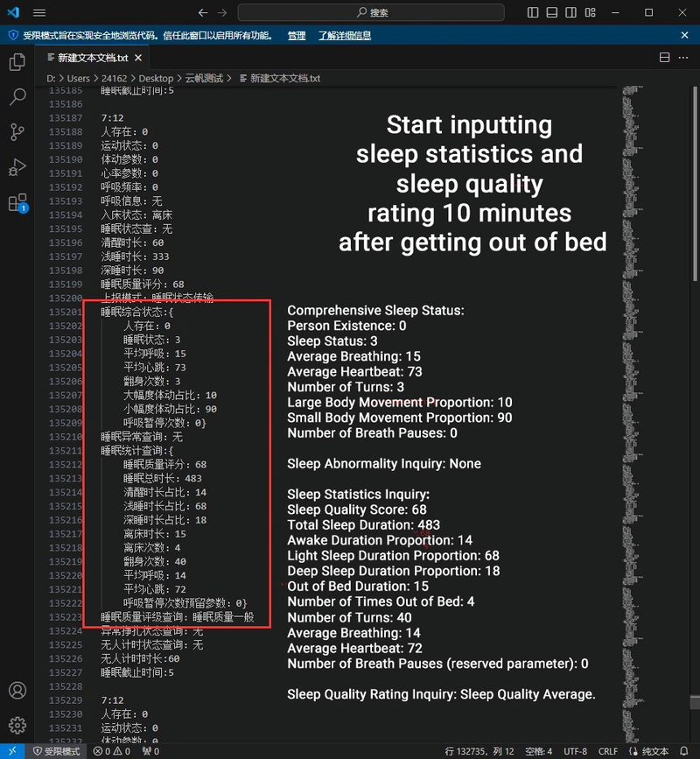The width and height of the screenshot is (700, 759).
Task: Open the Run and Debug view
Action: (17, 167)
